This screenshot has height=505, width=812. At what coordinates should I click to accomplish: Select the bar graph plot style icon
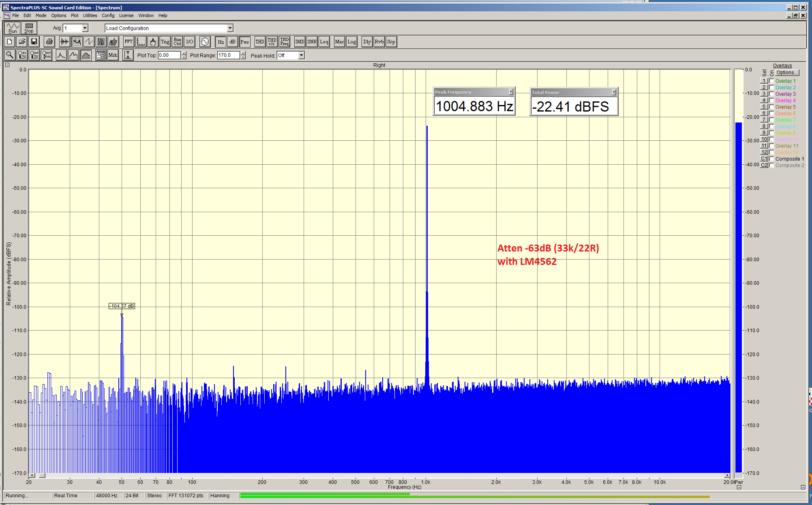click(x=86, y=55)
